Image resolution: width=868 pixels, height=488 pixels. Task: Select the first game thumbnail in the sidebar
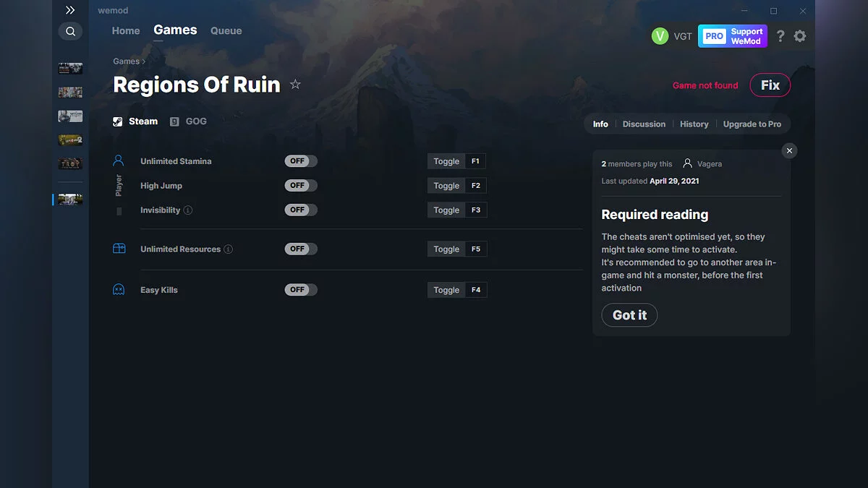click(x=70, y=69)
